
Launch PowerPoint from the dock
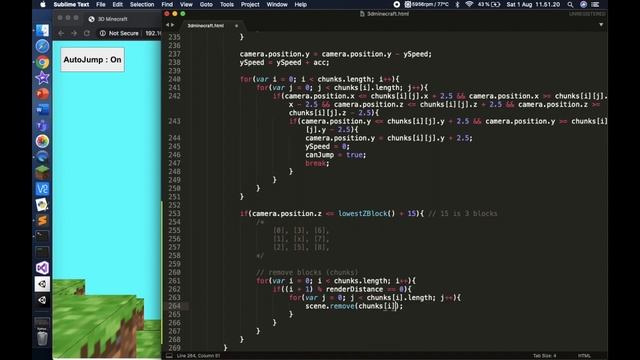pos(42,93)
